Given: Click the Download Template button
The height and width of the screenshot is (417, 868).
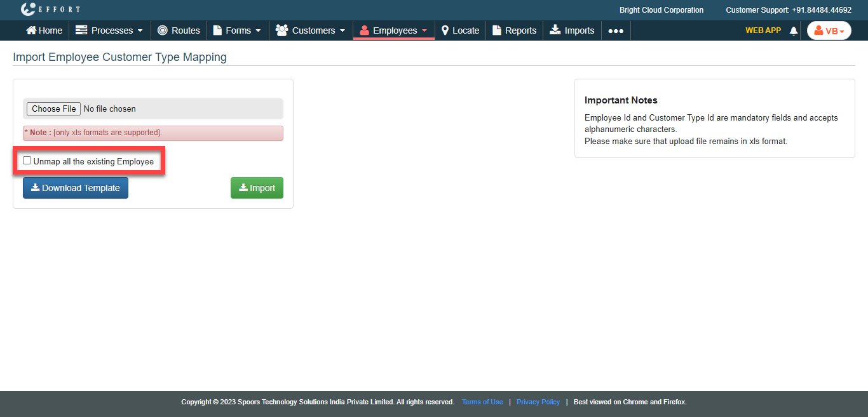Looking at the screenshot, I should [76, 188].
